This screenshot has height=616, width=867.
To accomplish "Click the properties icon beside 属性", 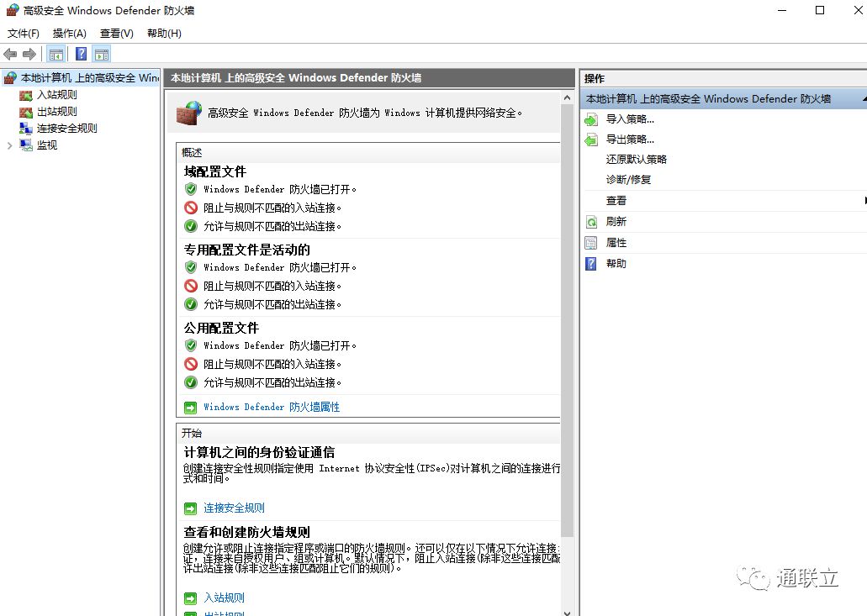I will pyautogui.click(x=591, y=243).
